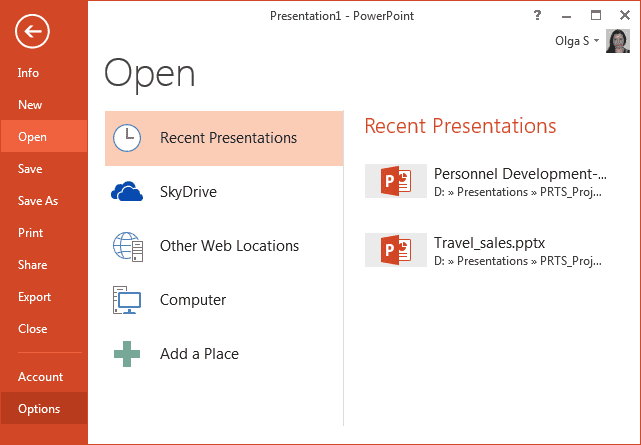Select the Computer location label
Image resolution: width=641 pixels, height=445 pixels.
[x=193, y=300]
